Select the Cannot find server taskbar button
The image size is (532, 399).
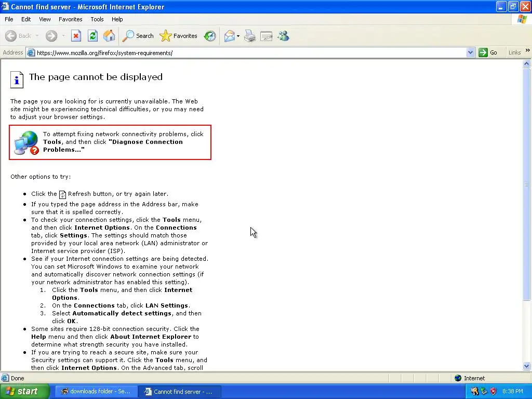tap(180, 391)
